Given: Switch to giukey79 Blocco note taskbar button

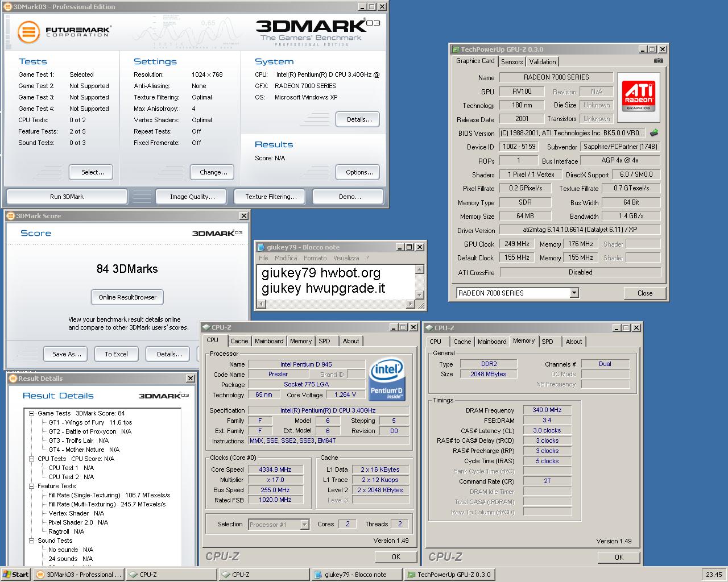Looking at the screenshot, I should pos(357,575).
